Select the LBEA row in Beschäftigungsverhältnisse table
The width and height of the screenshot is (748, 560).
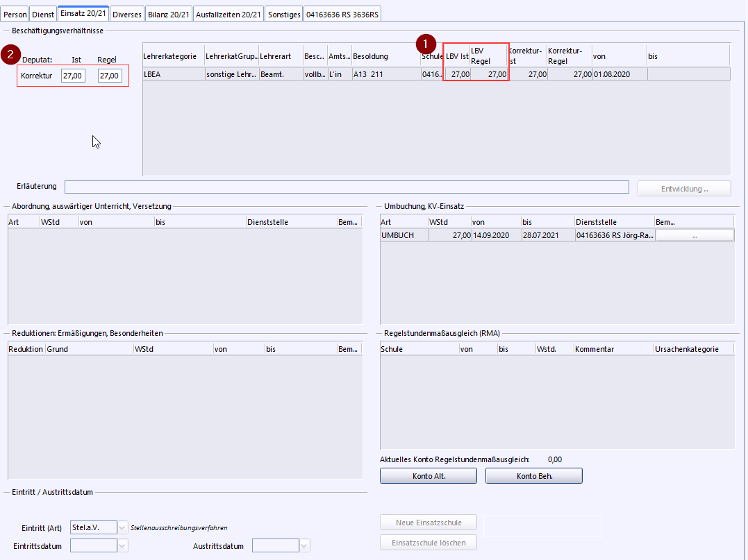pyautogui.click(x=173, y=74)
